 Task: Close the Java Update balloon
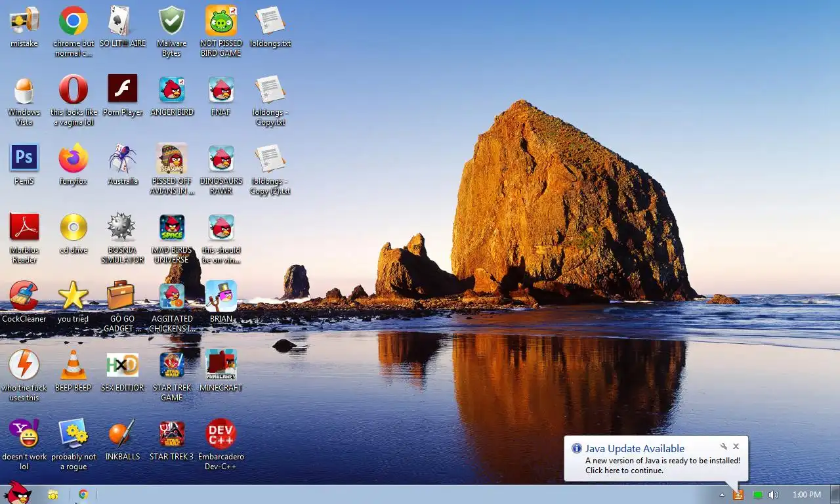(x=736, y=446)
